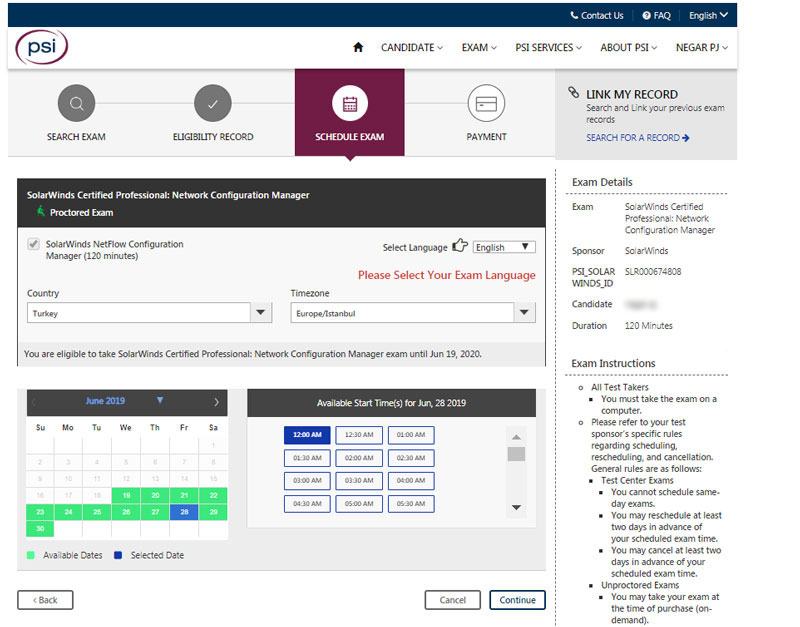
Task: Click the Payment card step icon
Action: [x=486, y=103]
